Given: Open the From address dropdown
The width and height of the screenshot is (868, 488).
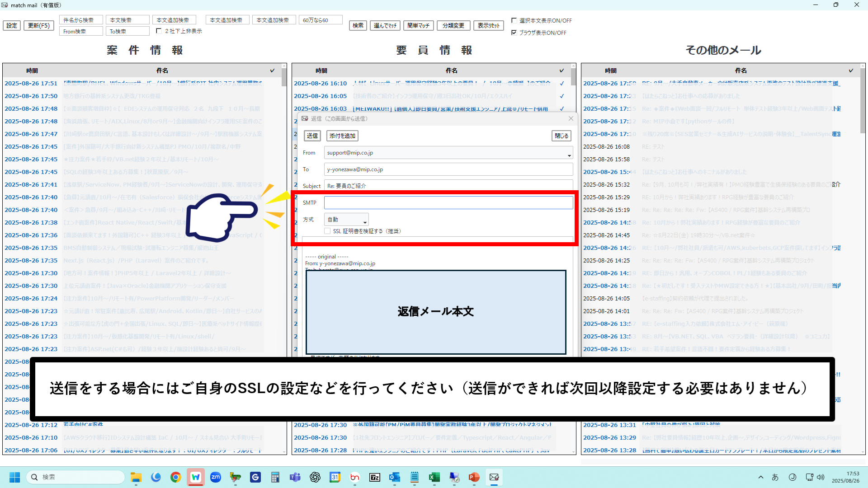Looking at the screenshot, I should (x=569, y=155).
